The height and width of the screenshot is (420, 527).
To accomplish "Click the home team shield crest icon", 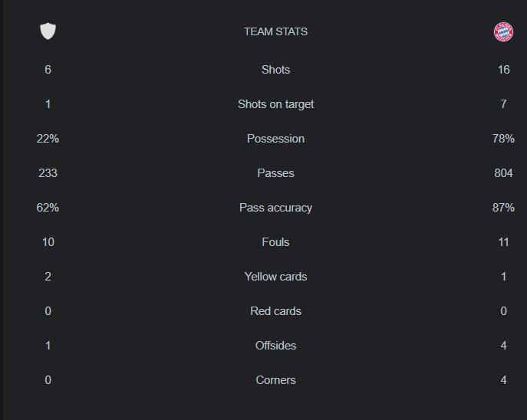I will 48,31.
